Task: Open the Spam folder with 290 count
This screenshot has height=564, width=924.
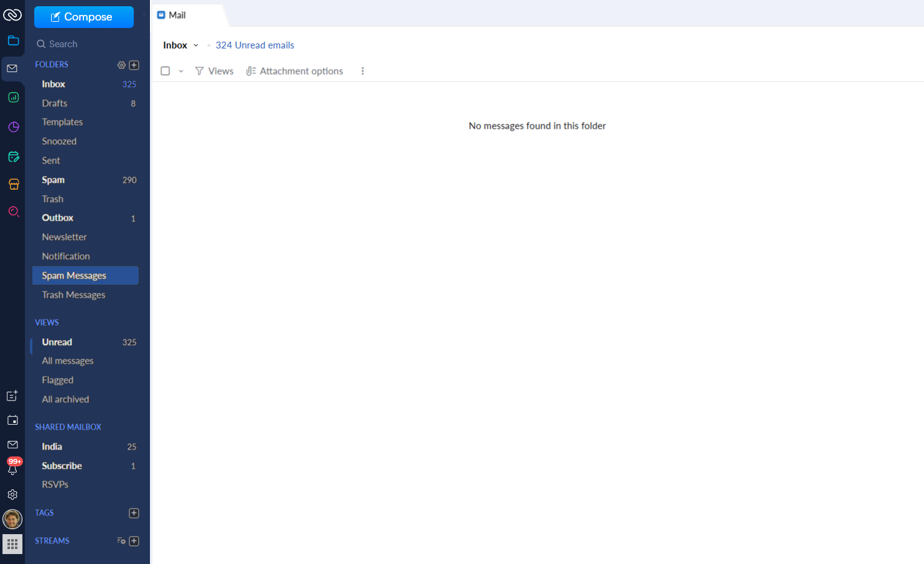Action: [x=86, y=180]
